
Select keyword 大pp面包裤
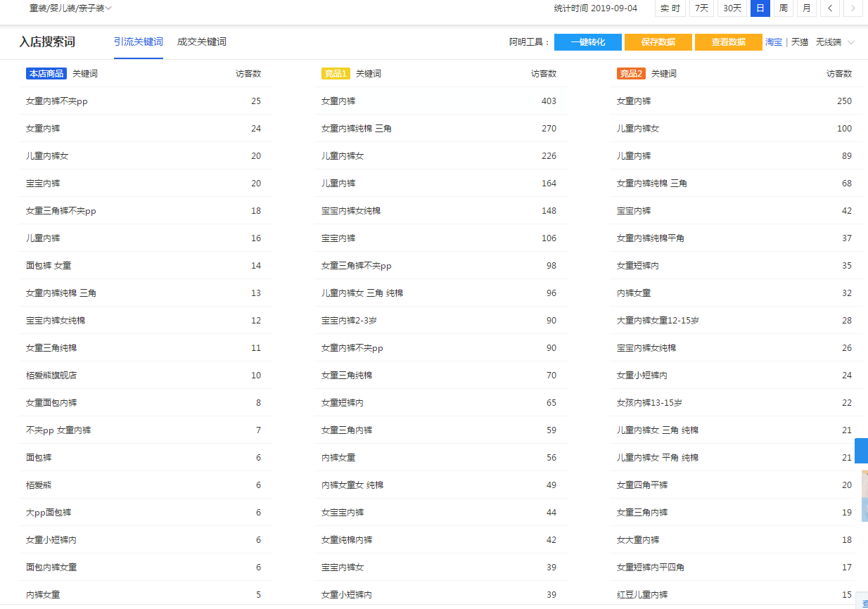49,513
